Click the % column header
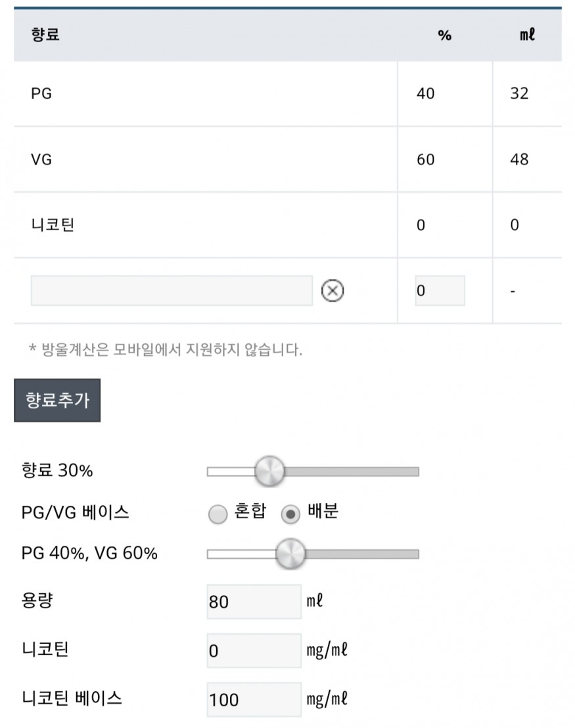575x728 pixels. [445, 36]
